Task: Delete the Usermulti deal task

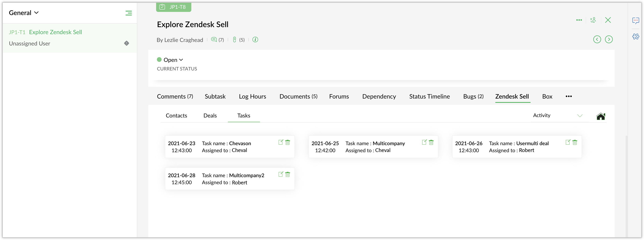Action: tap(575, 142)
